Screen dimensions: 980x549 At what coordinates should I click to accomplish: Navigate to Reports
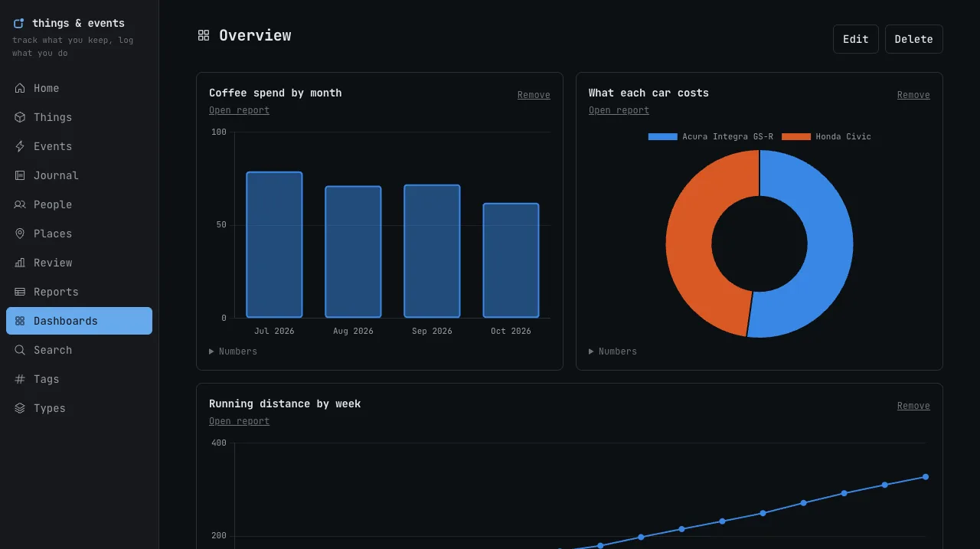tap(79, 292)
